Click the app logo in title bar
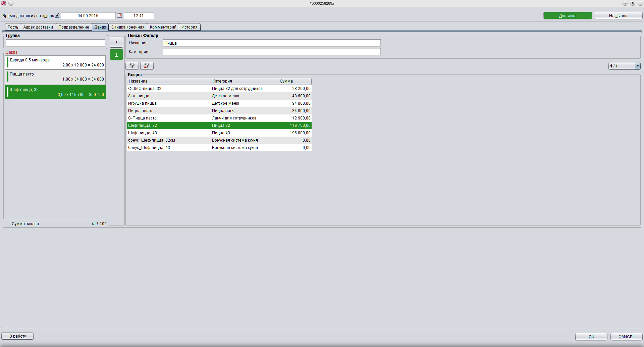The width and height of the screenshot is (644, 347). (4, 3)
